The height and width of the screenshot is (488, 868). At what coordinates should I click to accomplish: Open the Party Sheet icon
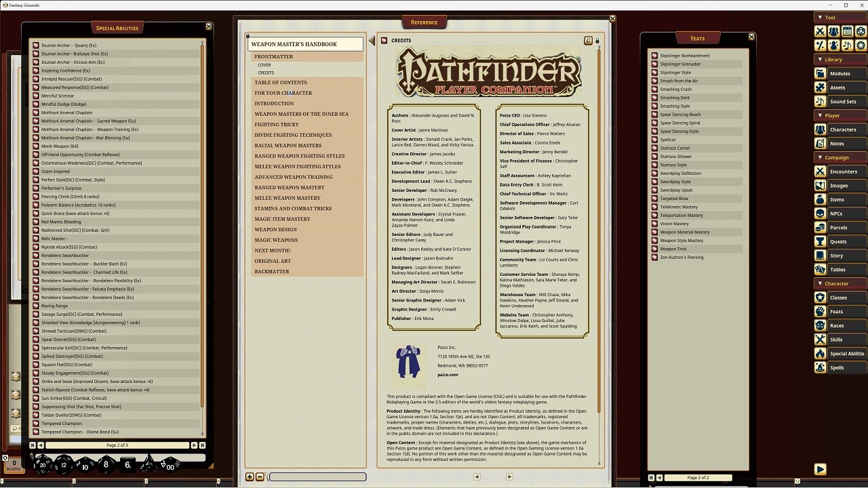pyautogui.click(x=833, y=31)
